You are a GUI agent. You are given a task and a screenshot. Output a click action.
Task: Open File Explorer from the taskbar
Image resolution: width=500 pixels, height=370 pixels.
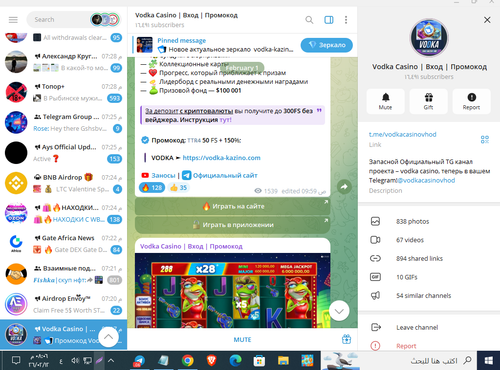point(283,360)
